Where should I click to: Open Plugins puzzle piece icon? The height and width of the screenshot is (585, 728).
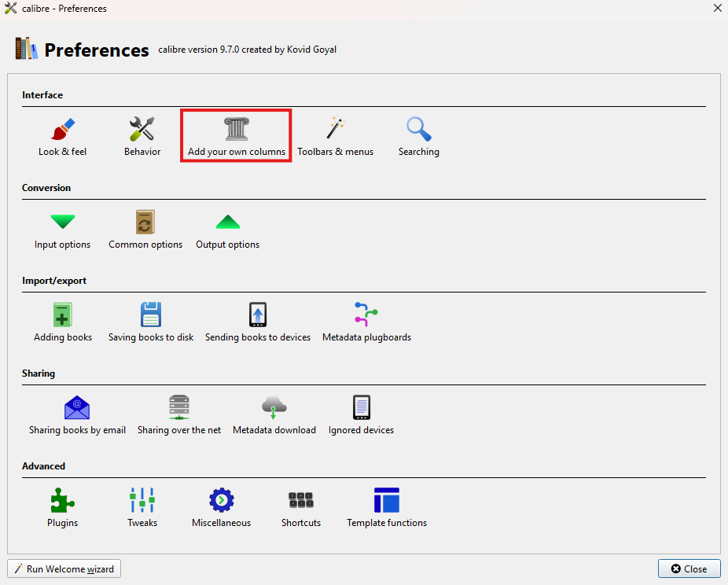point(63,500)
